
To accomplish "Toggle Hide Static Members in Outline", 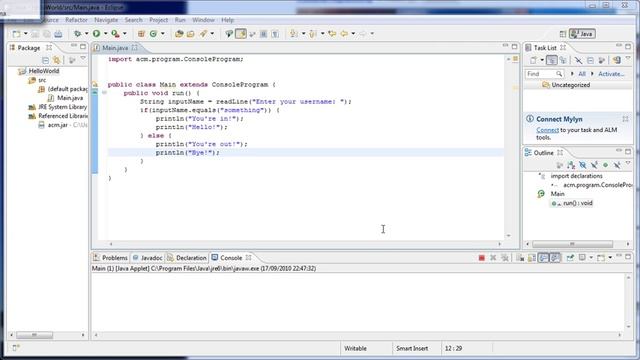I will pyautogui.click(x=594, y=165).
